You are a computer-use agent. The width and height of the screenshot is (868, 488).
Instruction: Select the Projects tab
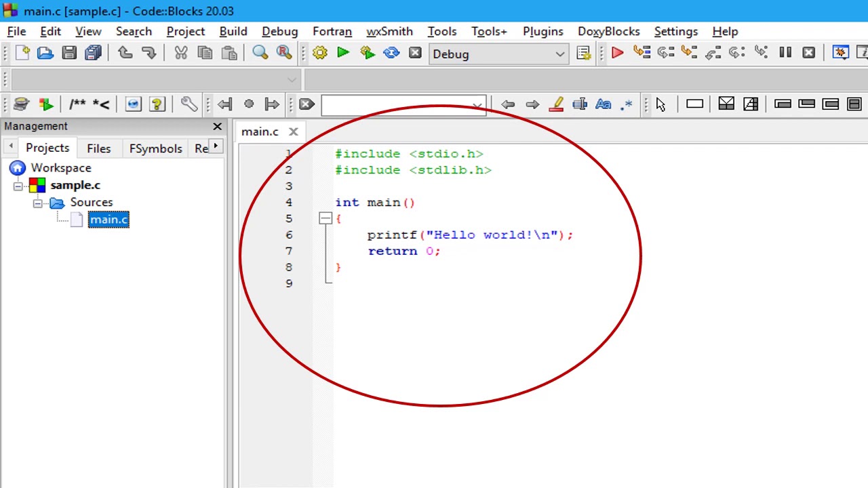(47, 148)
